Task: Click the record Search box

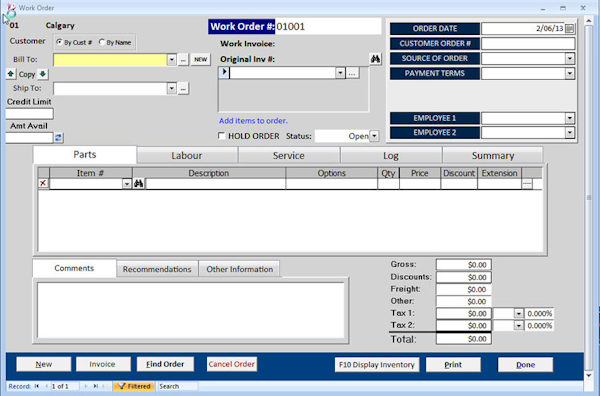Action: click(x=178, y=386)
